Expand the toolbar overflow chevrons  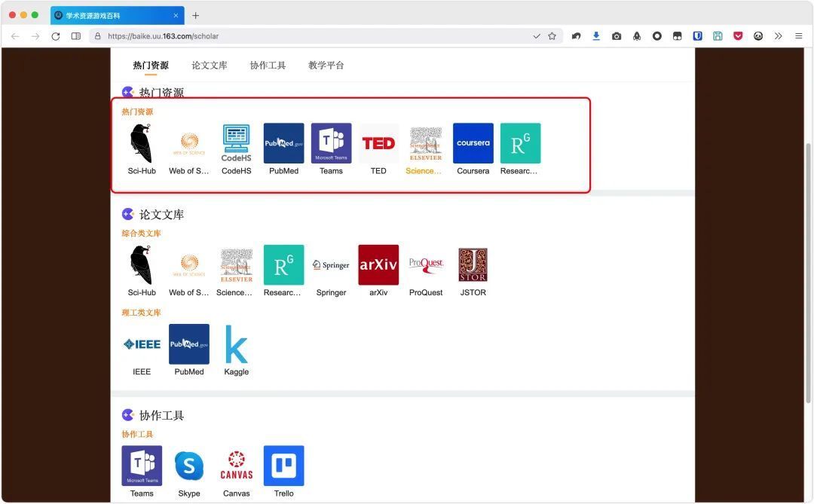pyautogui.click(x=779, y=36)
